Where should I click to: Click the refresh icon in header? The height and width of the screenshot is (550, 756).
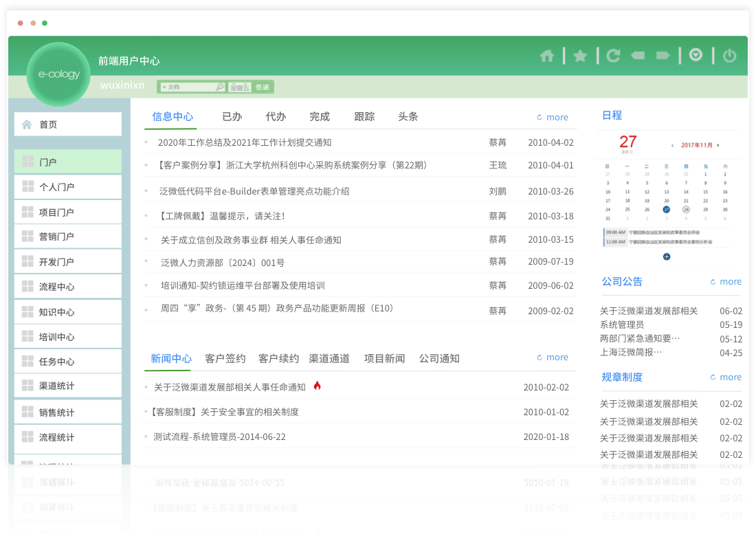(613, 56)
